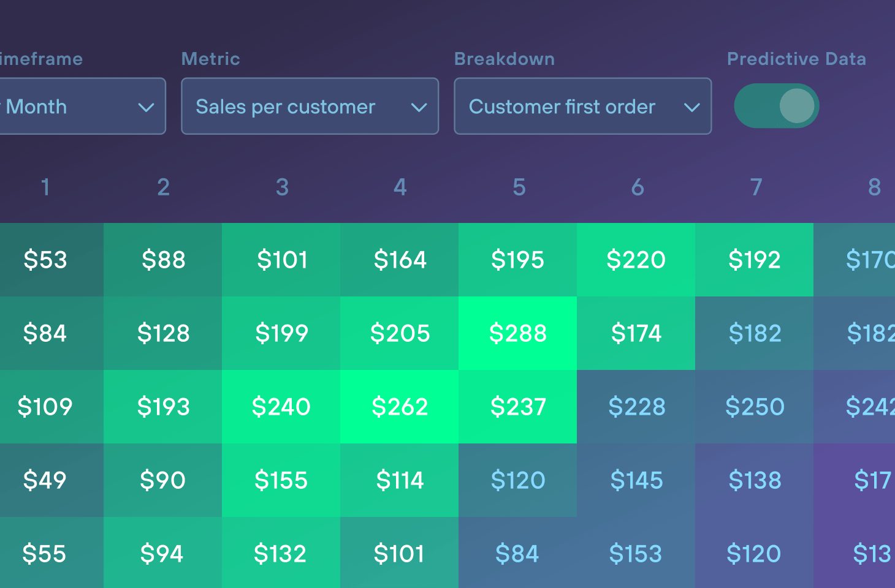Click the chevron on the Breakdown selector
895x588 pixels.
(692, 107)
